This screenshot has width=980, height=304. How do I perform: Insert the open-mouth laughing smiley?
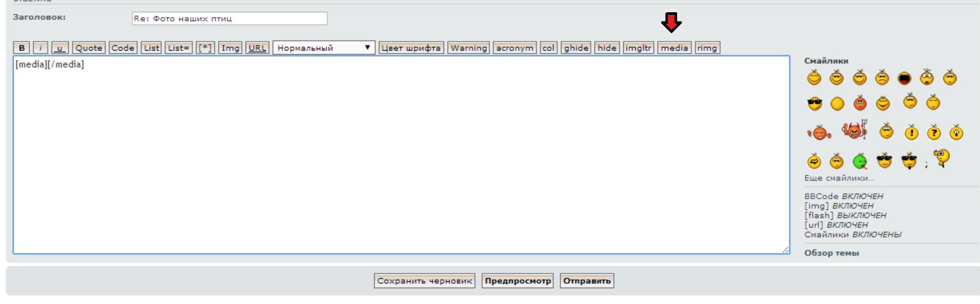coord(904,79)
